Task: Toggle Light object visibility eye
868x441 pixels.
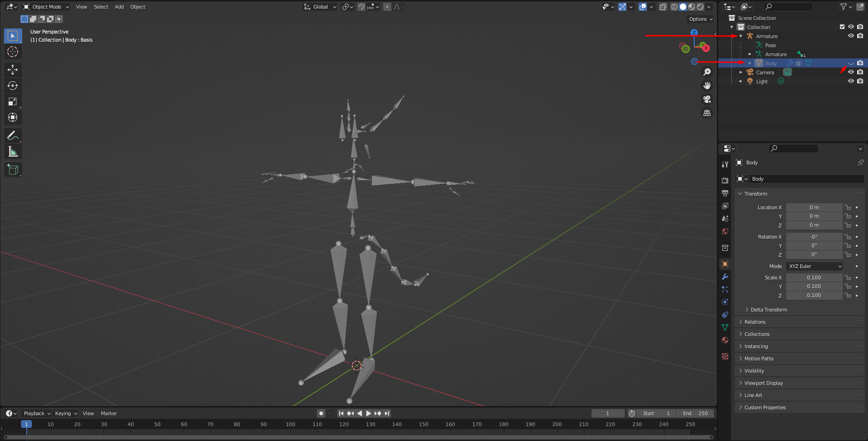Action: (x=851, y=81)
